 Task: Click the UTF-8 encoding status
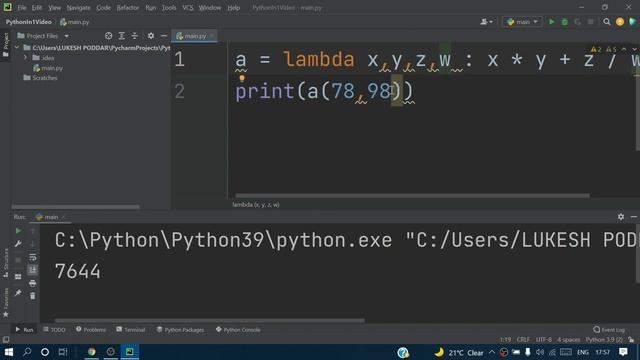tap(544, 340)
